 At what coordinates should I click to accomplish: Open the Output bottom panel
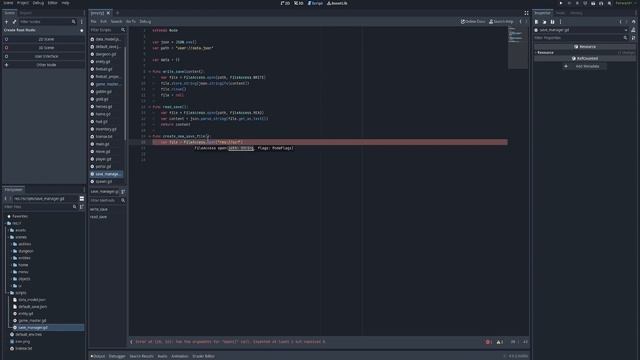click(98, 356)
